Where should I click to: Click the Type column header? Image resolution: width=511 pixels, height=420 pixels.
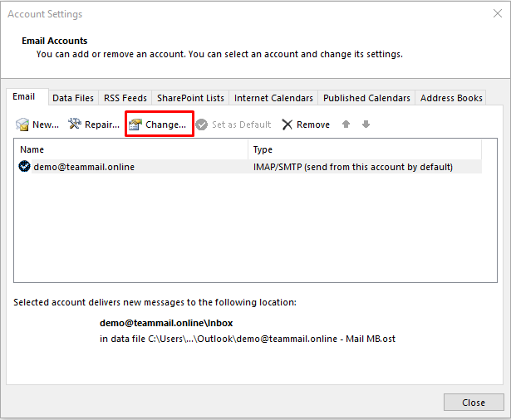364,149
